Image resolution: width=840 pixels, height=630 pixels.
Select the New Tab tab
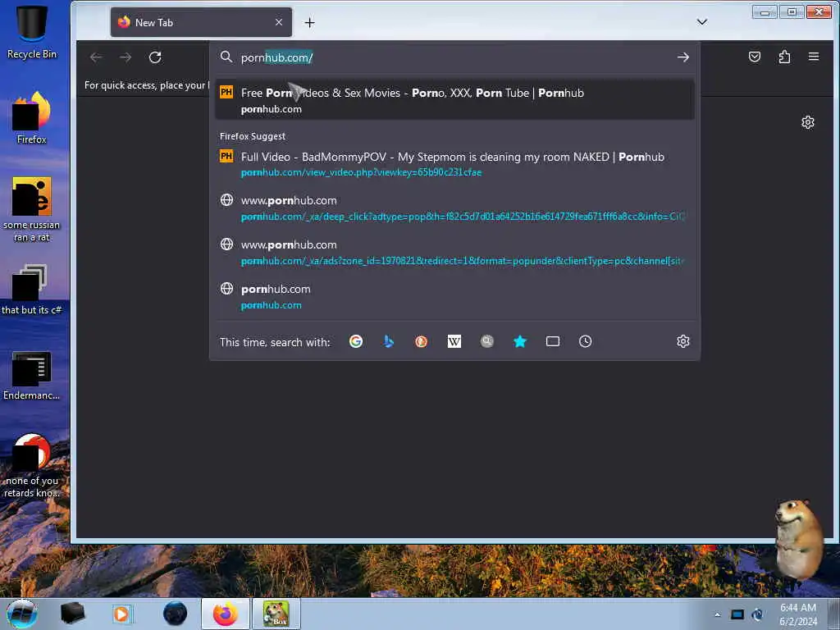coord(202,22)
